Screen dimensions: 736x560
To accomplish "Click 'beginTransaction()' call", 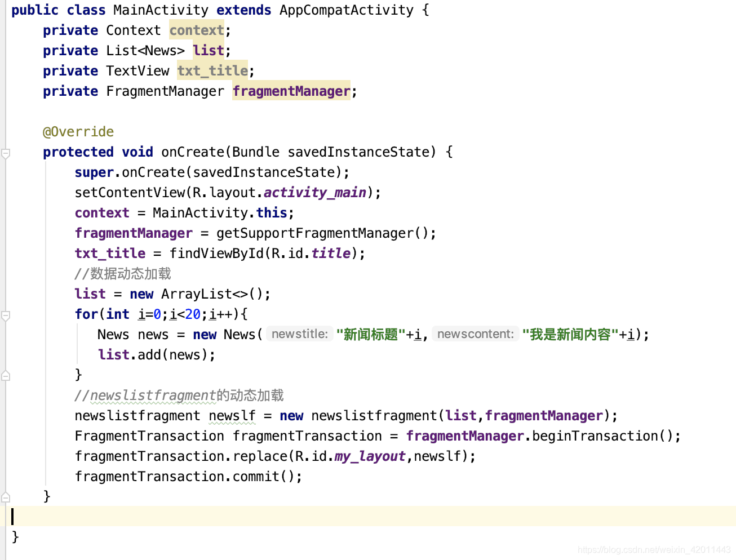I will pyautogui.click(x=602, y=436).
